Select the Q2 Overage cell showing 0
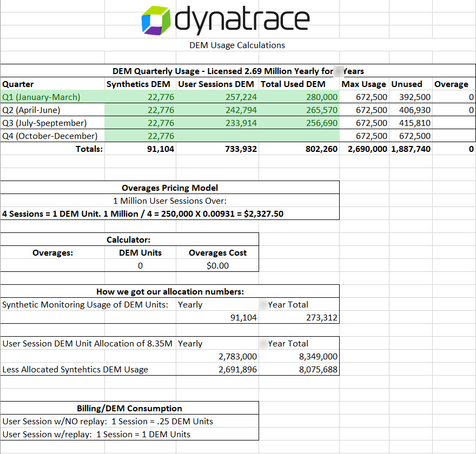476x454 pixels. [471, 110]
